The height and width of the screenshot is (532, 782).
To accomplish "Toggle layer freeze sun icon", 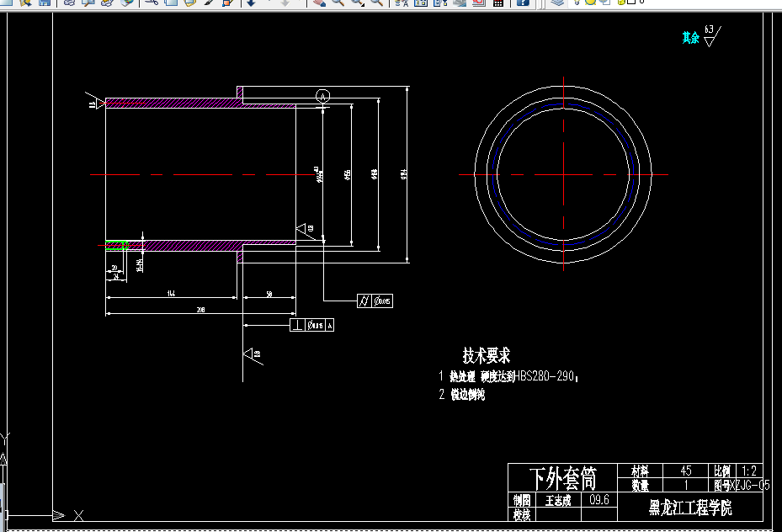I will (x=590, y=2).
